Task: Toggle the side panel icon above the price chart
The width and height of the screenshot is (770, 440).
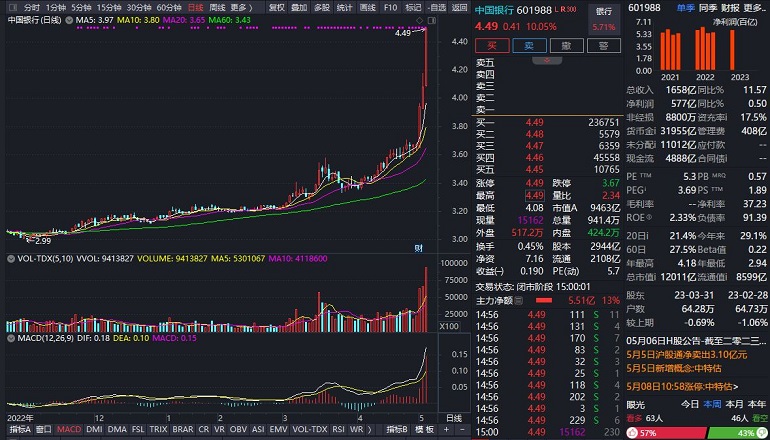Action: (x=431, y=20)
